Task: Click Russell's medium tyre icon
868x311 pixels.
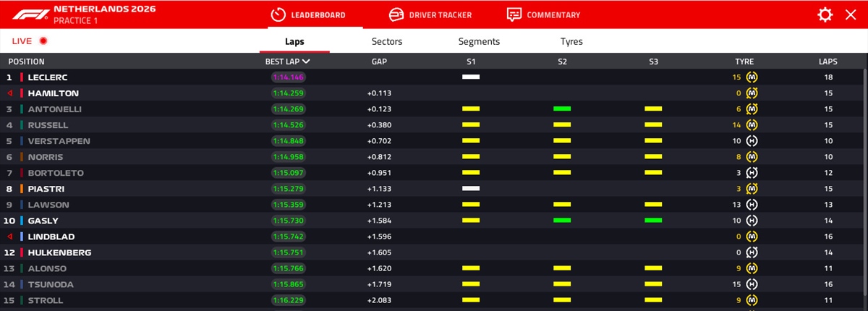Action: tap(752, 124)
